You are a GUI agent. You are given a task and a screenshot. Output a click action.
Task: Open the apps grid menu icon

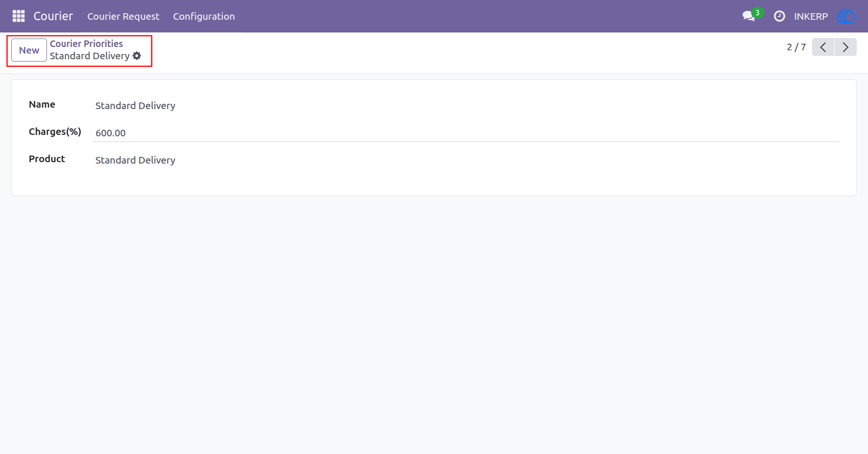click(x=18, y=16)
